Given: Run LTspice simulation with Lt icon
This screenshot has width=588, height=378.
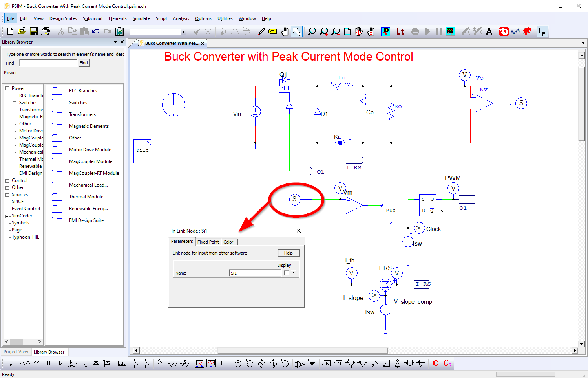Looking at the screenshot, I should [x=400, y=31].
